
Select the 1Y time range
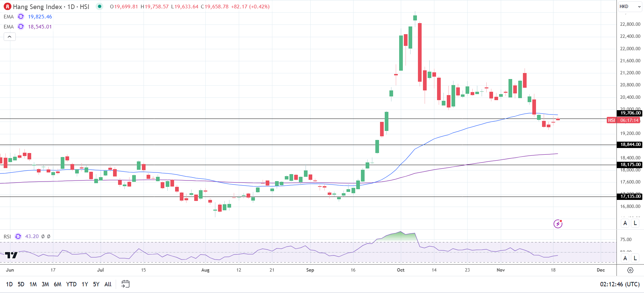pos(85,284)
